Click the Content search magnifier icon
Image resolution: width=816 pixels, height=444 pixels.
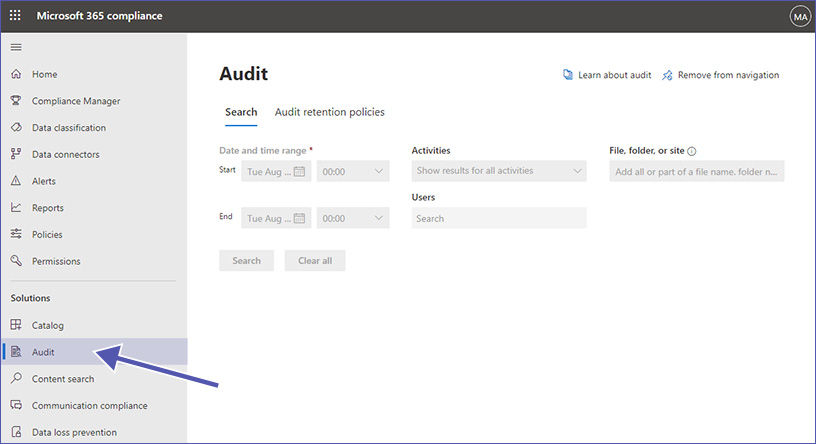point(16,378)
